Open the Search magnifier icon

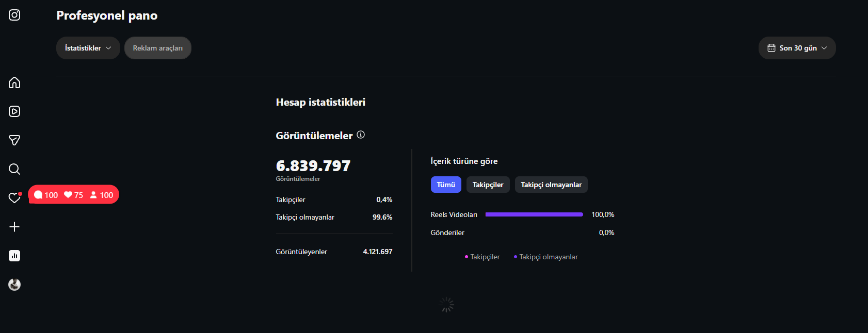pyautogui.click(x=14, y=169)
